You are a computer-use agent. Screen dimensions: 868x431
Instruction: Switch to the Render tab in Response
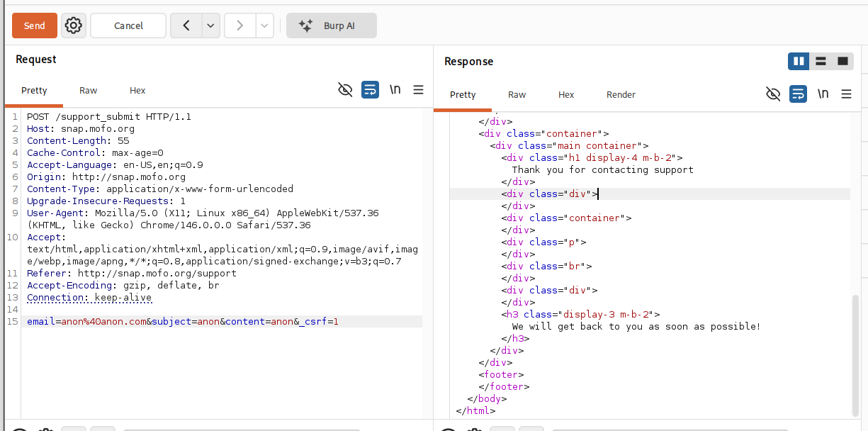[x=621, y=94]
